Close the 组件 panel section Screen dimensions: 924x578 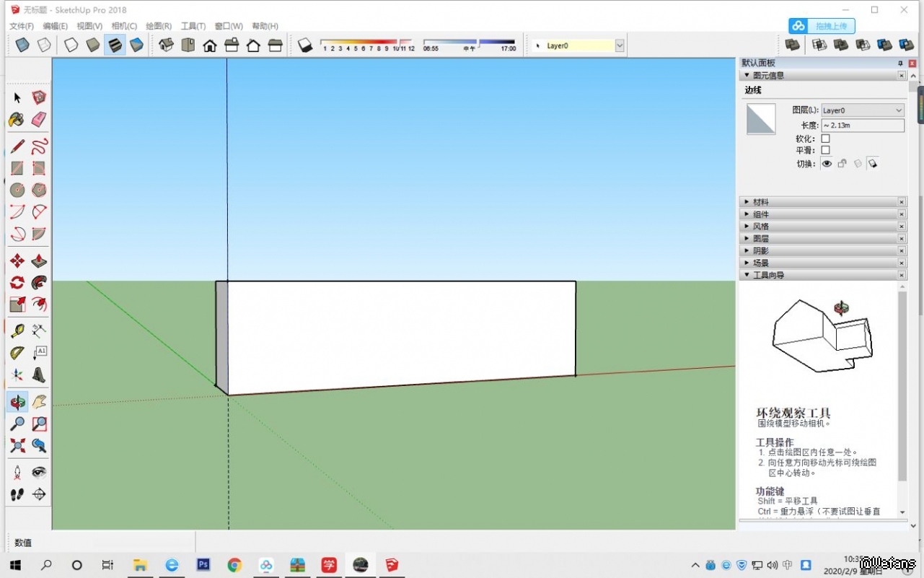coord(901,214)
